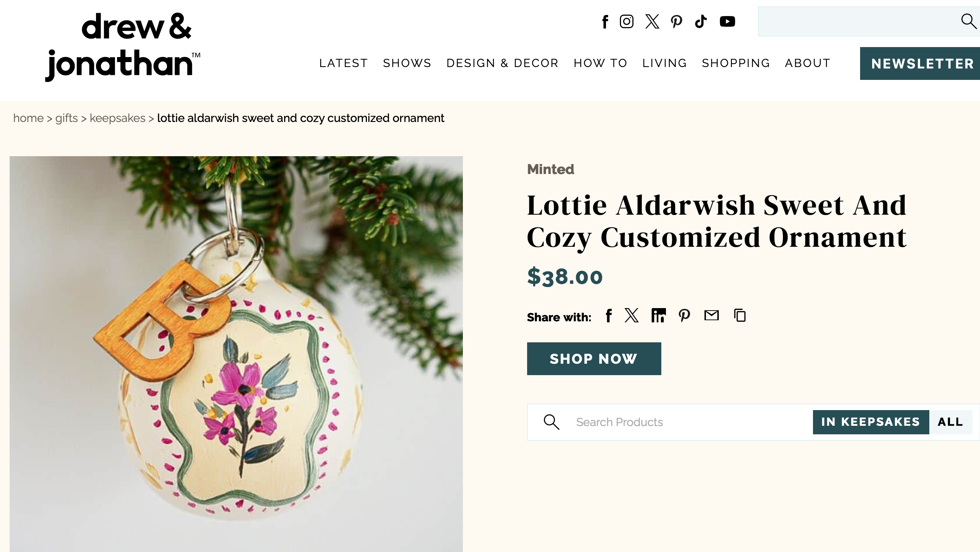The width and height of the screenshot is (980, 552).
Task: Open the SHOPPING navigation menu
Action: [x=736, y=63]
